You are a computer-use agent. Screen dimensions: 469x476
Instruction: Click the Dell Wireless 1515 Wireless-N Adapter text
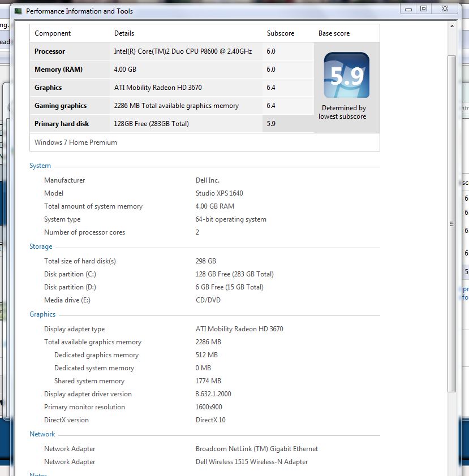[252, 462]
